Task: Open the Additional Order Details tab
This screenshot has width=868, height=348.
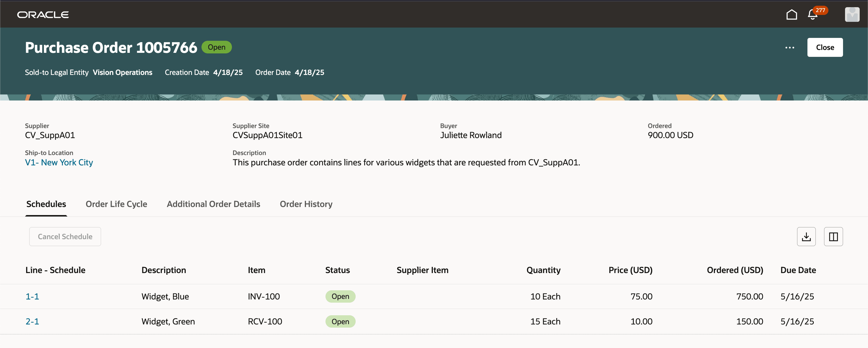Action: [x=214, y=204]
